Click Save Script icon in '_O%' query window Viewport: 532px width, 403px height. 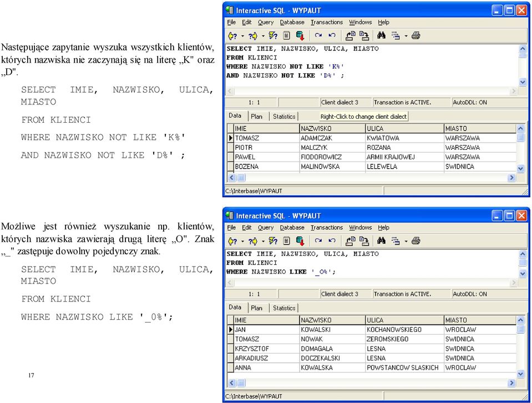(364, 241)
